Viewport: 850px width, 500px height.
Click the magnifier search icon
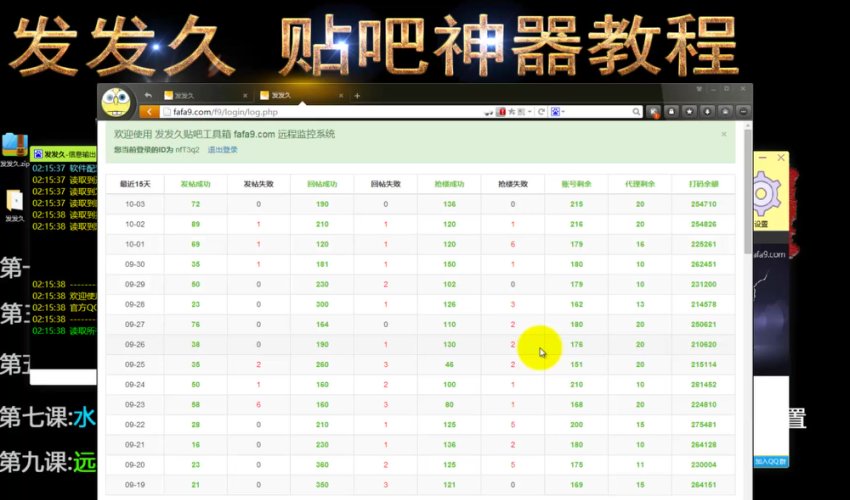[x=636, y=112]
